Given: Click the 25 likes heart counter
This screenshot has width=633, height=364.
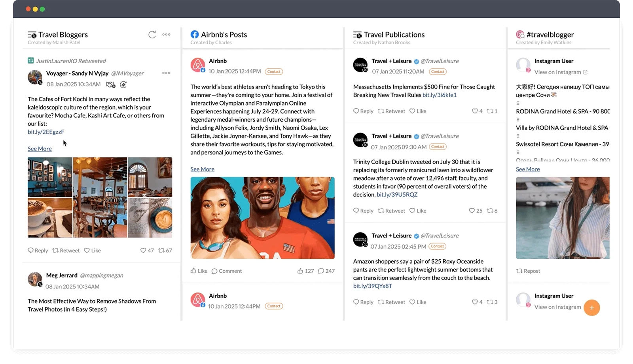Looking at the screenshot, I should pyautogui.click(x=476, y=211).
